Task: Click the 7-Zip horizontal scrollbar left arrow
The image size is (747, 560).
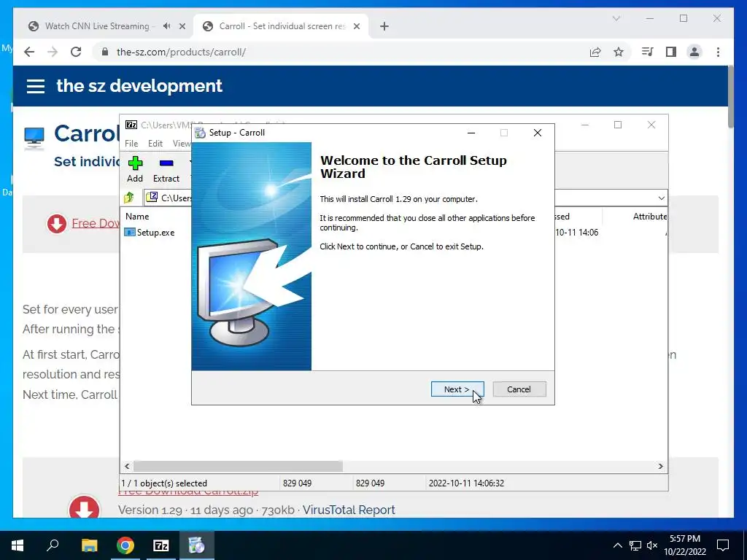Action: click(x=127, y=466)
